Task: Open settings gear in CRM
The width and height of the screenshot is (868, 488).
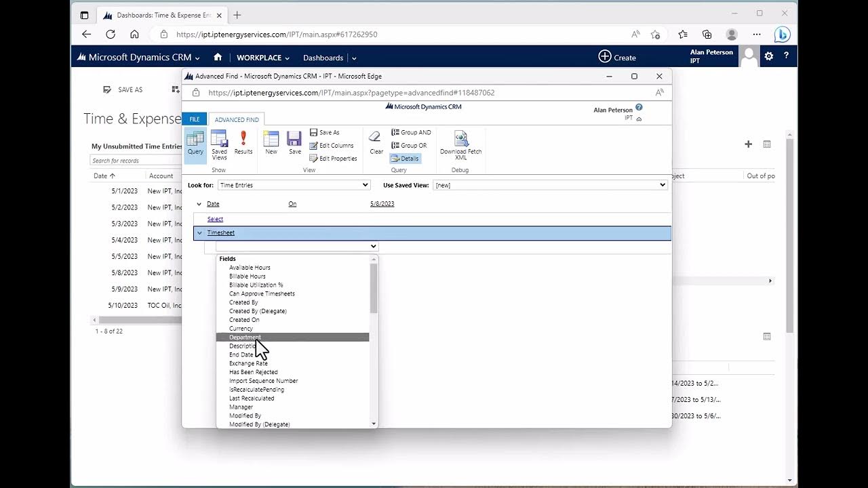Action: click(x=769, y=56)
